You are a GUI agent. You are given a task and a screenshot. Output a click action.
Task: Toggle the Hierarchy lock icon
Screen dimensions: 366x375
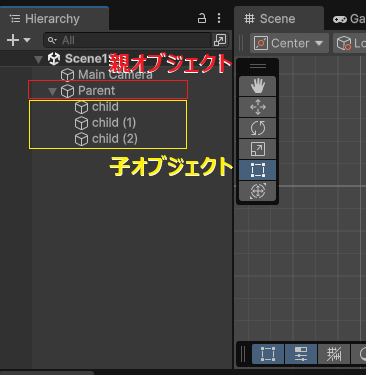point(202,18)
